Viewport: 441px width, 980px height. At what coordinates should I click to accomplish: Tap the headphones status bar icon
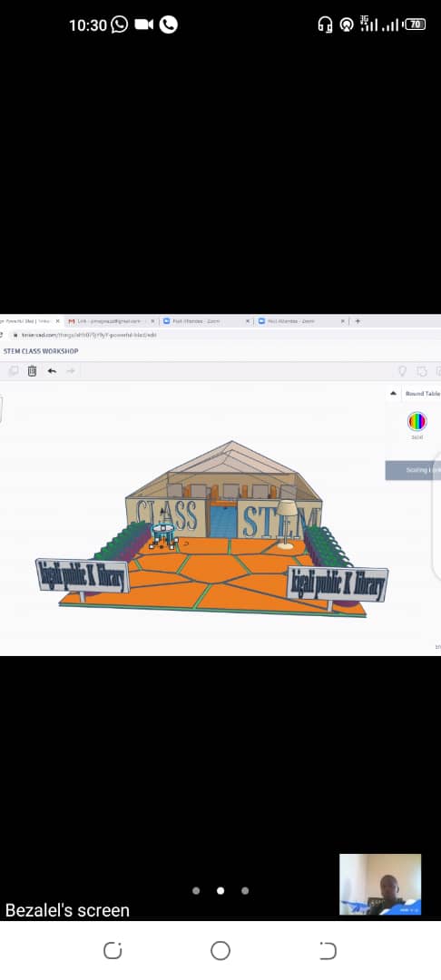point(325,24)
